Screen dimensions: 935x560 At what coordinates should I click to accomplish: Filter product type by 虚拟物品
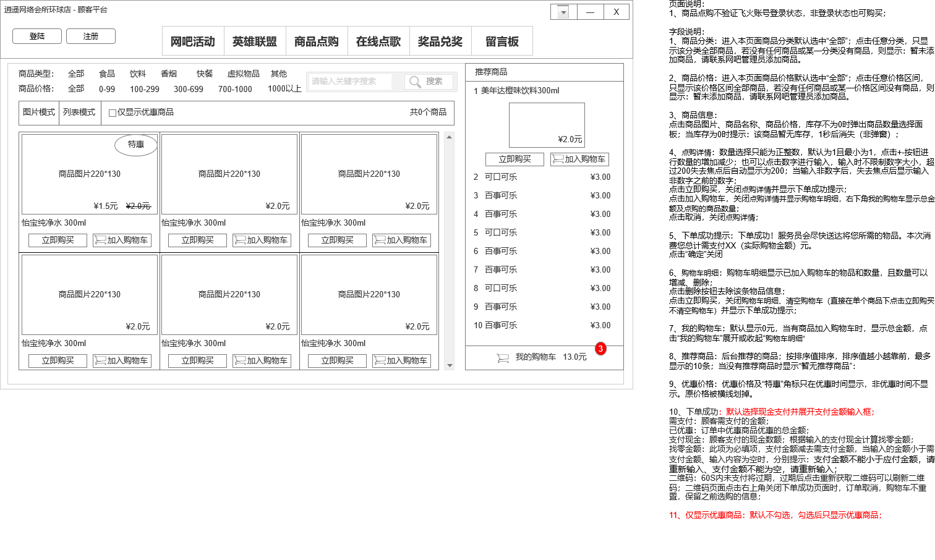[x=244, y=74]
